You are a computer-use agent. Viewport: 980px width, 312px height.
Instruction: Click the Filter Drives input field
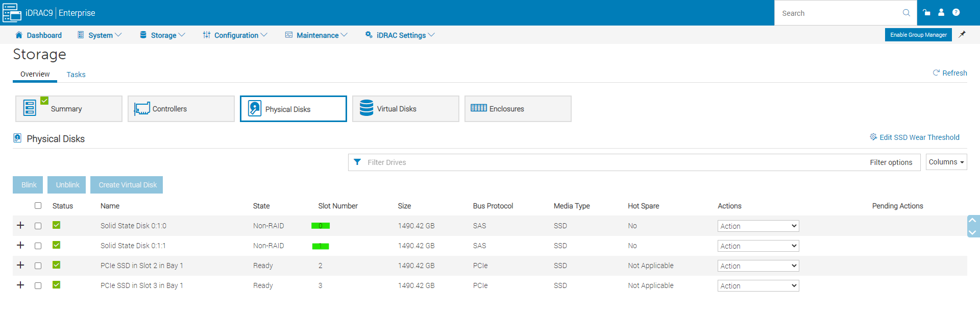(612, 162)
